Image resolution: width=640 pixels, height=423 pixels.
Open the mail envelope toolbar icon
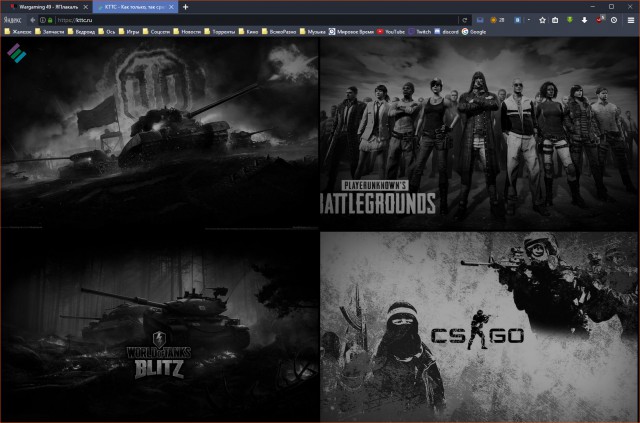(x=480, y=20)
